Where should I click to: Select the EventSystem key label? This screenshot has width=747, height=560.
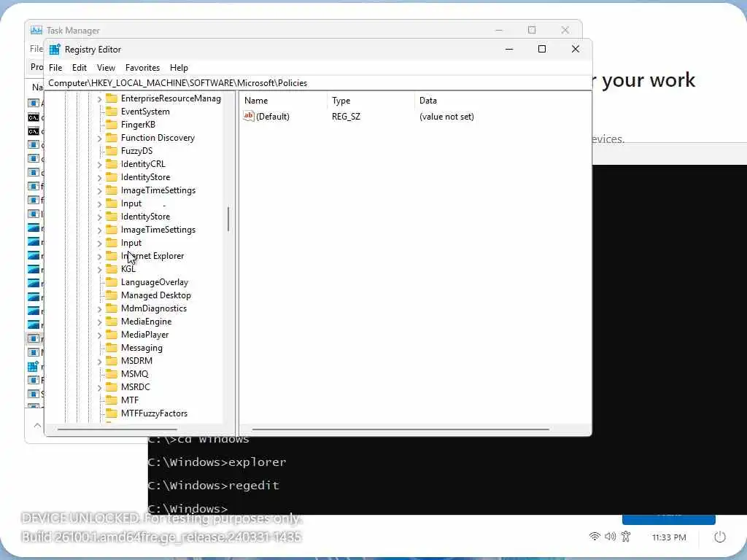pos(145,112)
